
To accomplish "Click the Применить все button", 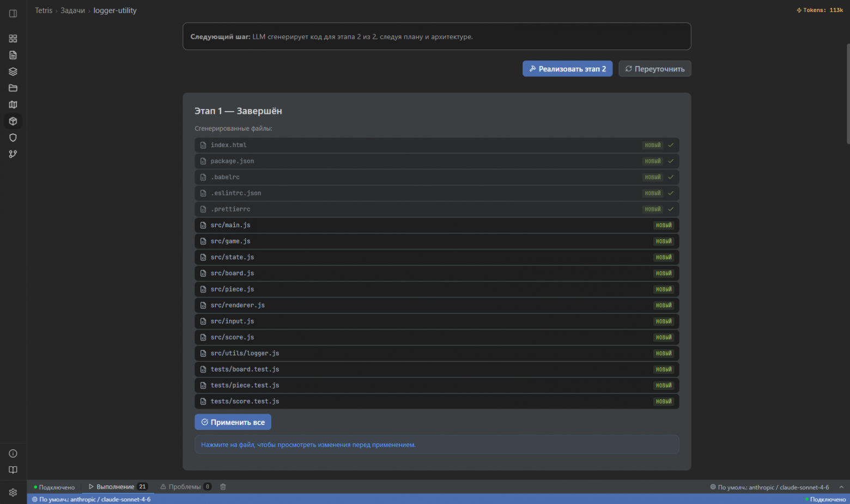I will pos(233,422).
